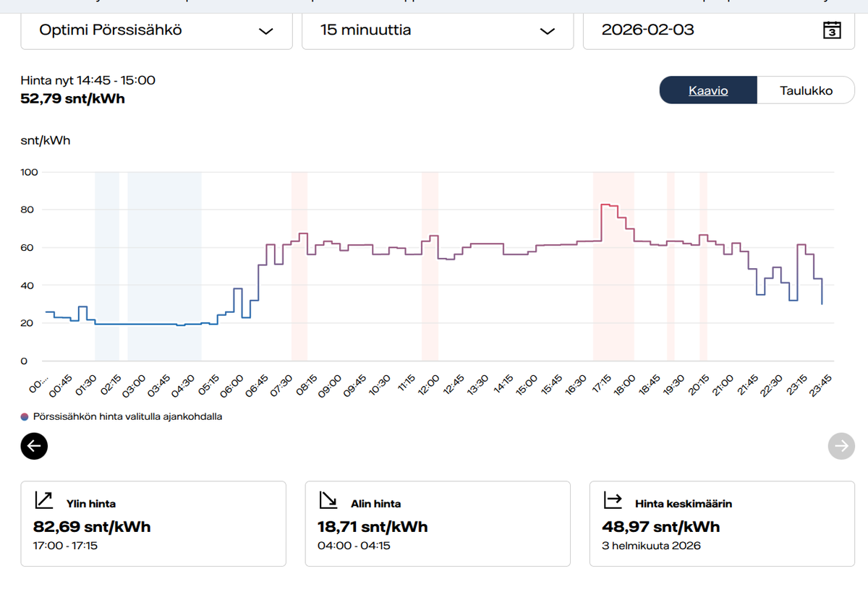Click the greyed next-day arrow button
The width and height of the screenshot is (868, 597).
click(x=841, y=446)
